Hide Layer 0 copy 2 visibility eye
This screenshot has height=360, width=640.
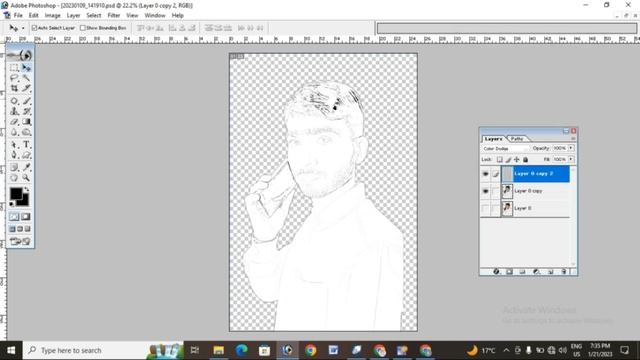(485, 174)
